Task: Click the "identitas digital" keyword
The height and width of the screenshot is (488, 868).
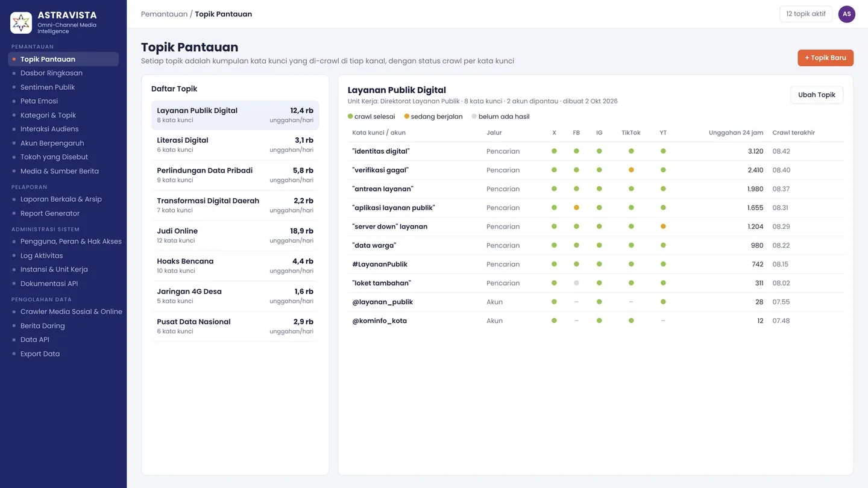Action: click(381, 151)
